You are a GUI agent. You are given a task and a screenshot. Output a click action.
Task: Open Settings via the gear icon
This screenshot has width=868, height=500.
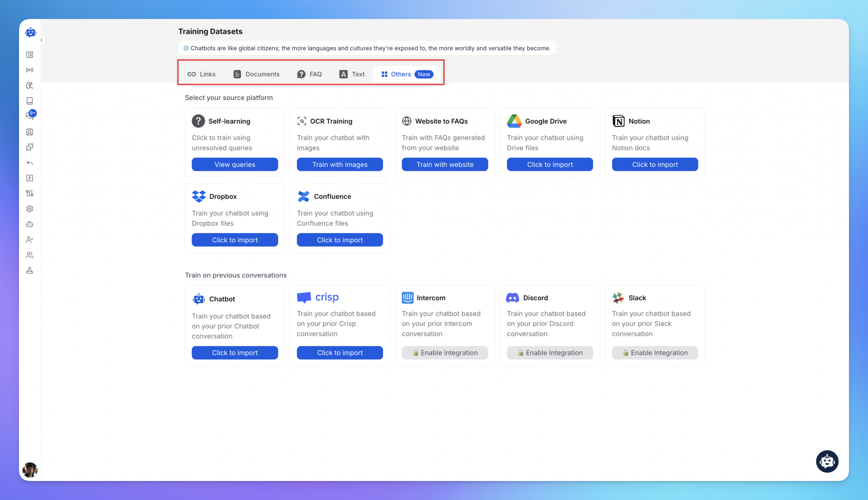(30, 208)
